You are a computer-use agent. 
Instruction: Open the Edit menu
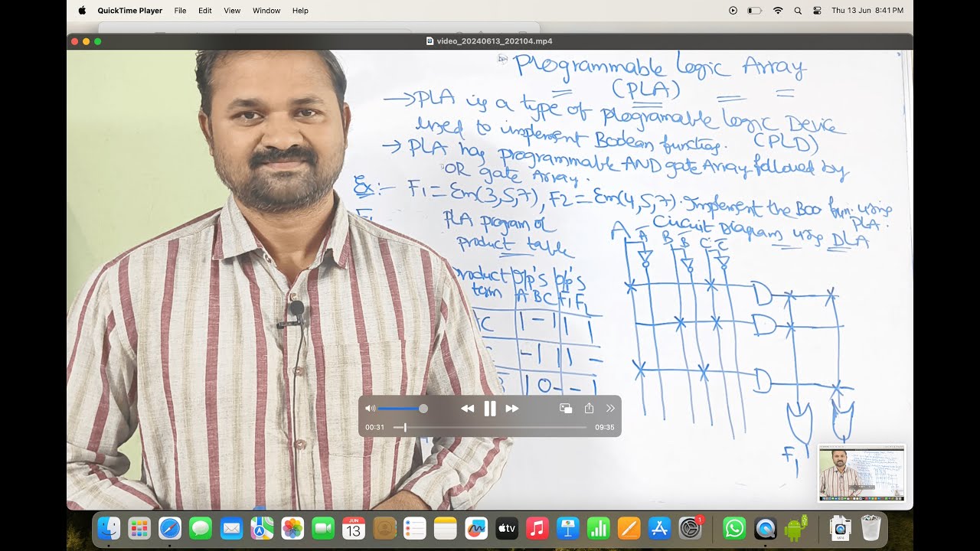pyautogui.click(x=205, y=11)
